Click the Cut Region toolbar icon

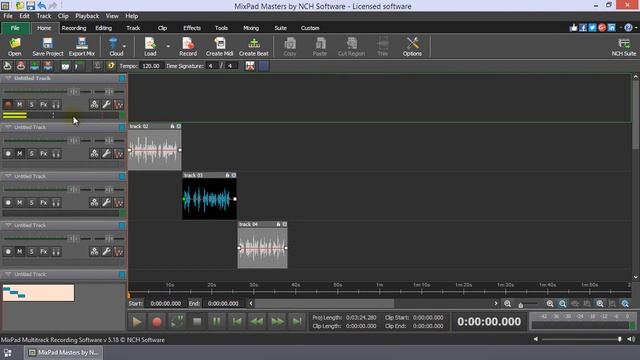tap(351, 46)
